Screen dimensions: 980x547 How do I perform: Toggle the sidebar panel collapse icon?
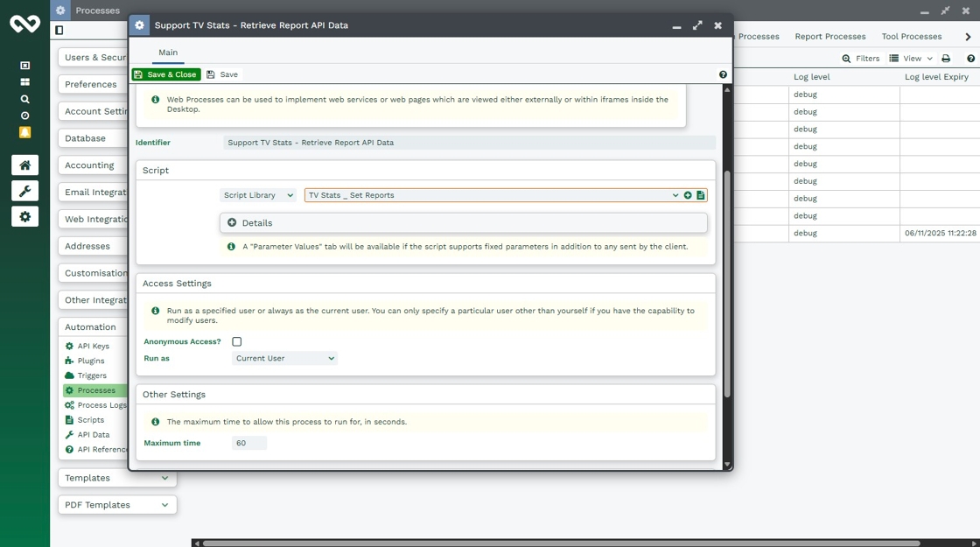(x=59, y=30)
